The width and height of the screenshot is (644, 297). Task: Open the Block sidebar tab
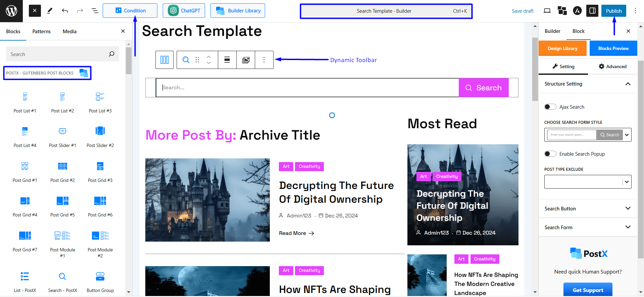[579, 31]
